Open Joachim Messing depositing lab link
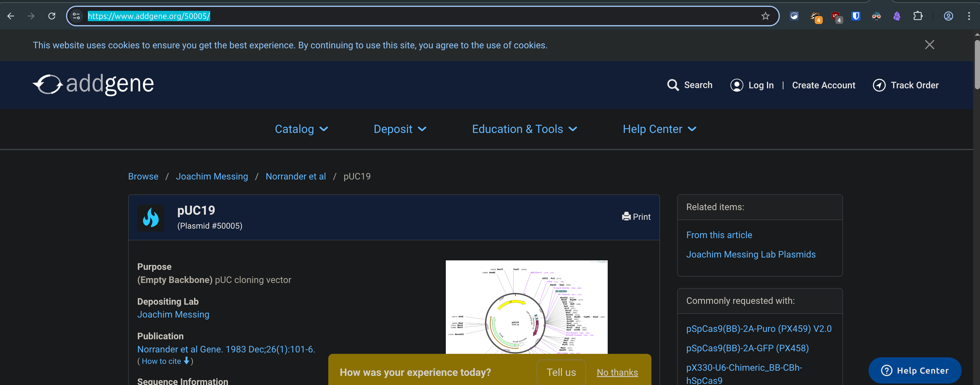980x385 pixels. point(173,314)
